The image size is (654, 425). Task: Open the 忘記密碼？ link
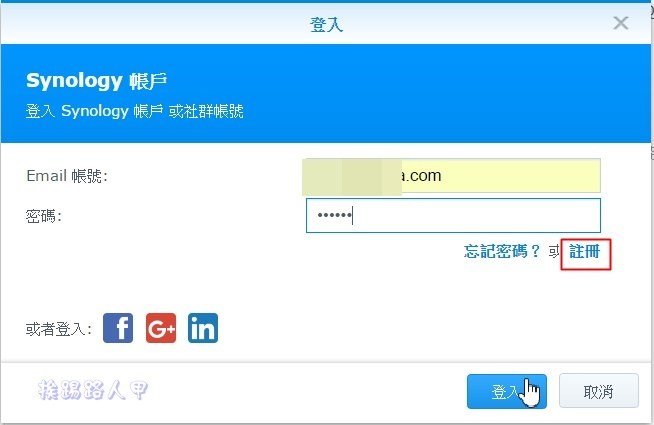point(502,251)
